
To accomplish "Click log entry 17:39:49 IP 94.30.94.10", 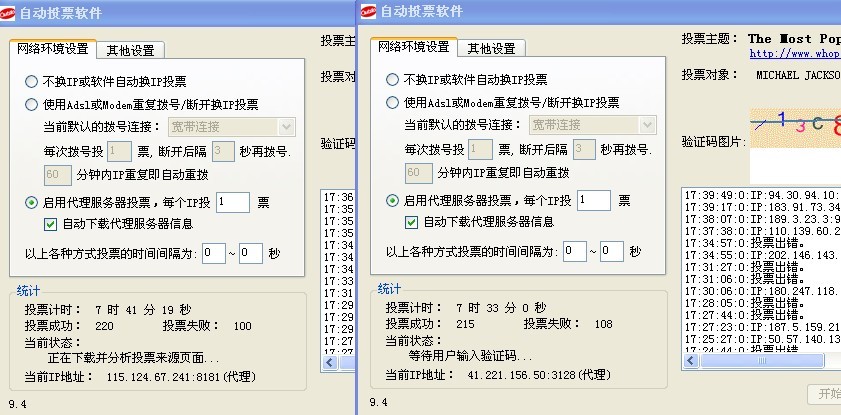I will tap(763, 195).
